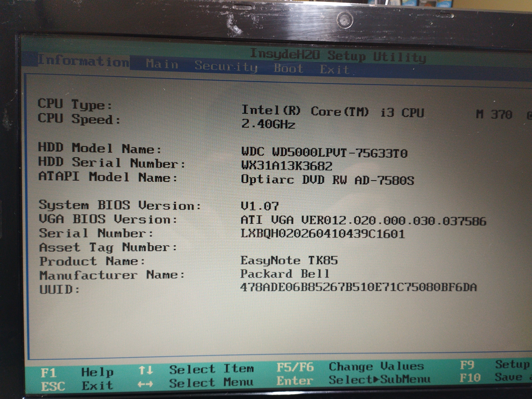Select the HDD Serial Number label

pyautogui.click(x=112, y=163)
